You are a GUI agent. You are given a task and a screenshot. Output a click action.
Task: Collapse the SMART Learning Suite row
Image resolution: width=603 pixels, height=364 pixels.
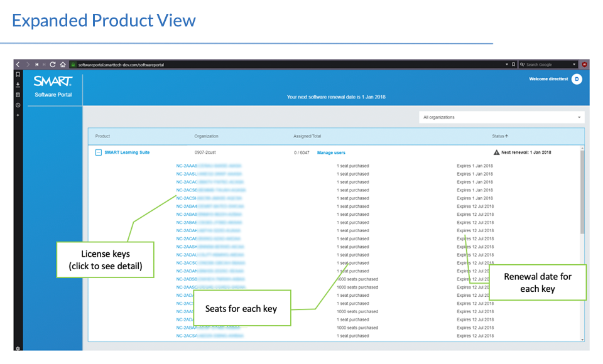(99, 153)
